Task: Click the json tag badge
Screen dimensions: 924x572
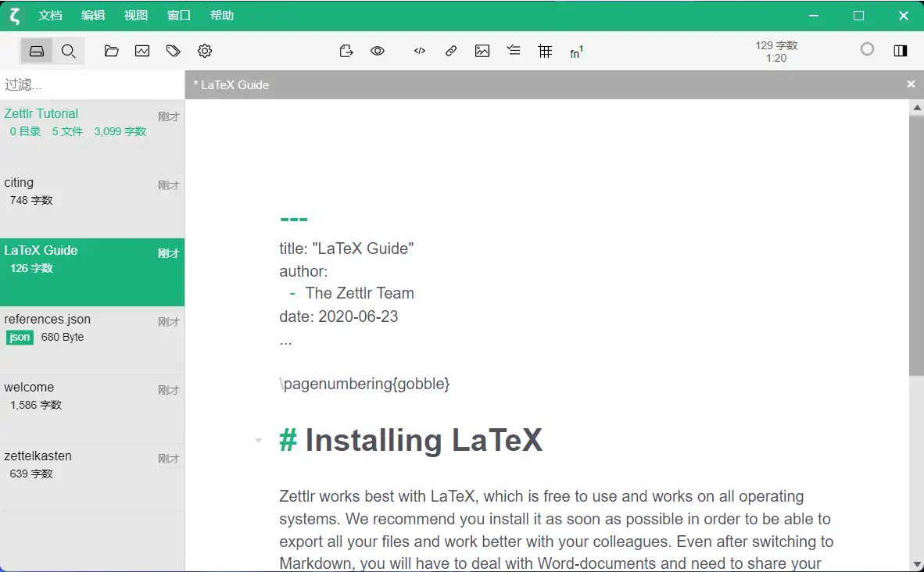Action: point(20,337)
